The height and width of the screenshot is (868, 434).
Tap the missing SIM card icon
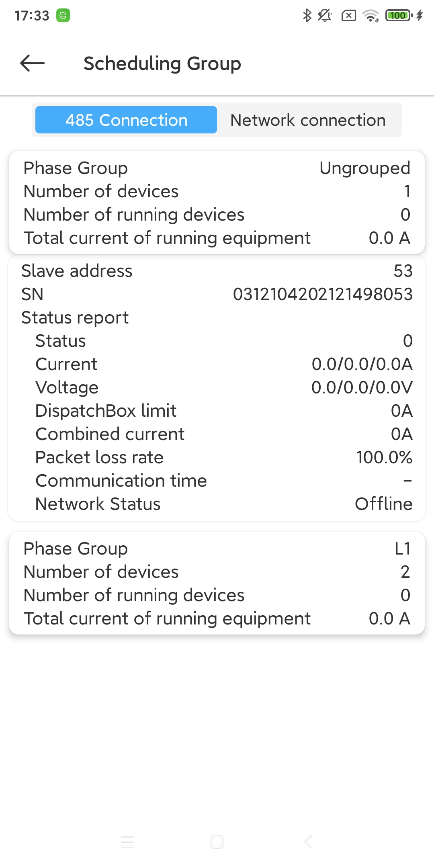pyautogui.click(x=348, y=16)
